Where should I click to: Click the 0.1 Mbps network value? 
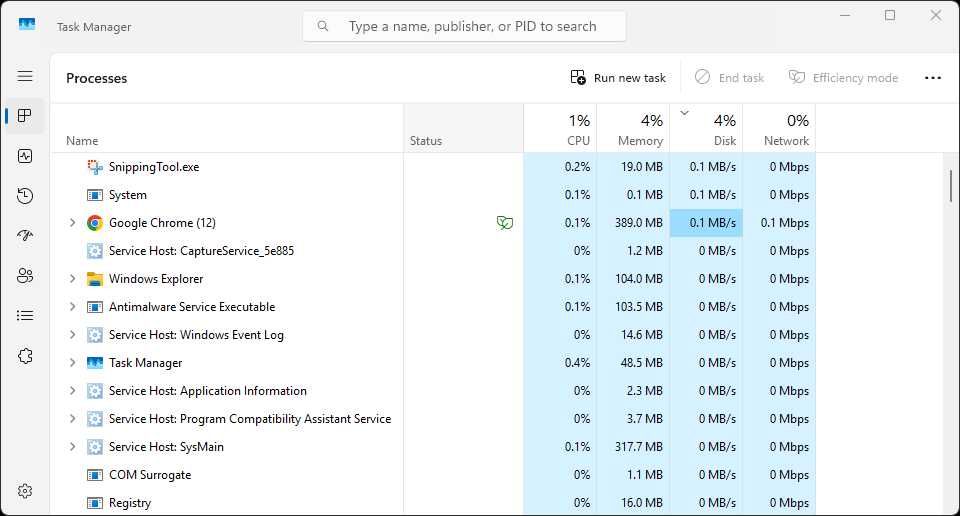coord(784,223)
